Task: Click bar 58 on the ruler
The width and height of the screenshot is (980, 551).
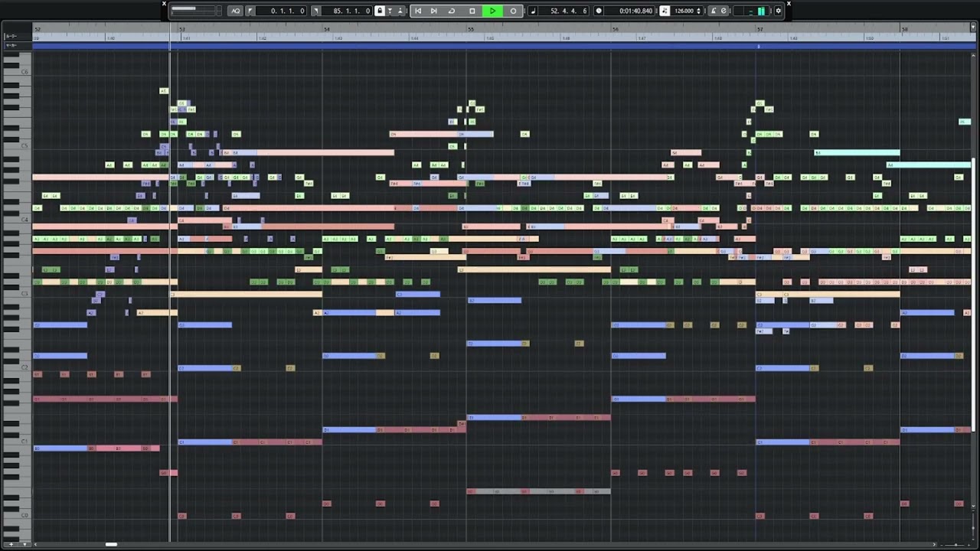Action: click(904, 29)
